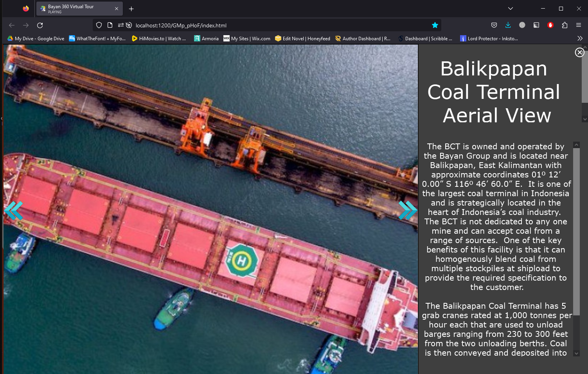Click the Firefox View icon
This screenshot has width=588, height=374.
(26, 9)
